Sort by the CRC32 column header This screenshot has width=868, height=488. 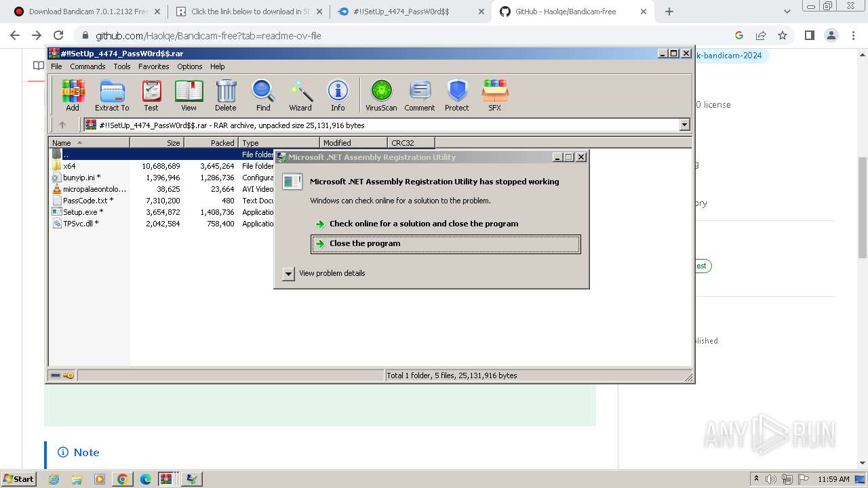[412, 142]
